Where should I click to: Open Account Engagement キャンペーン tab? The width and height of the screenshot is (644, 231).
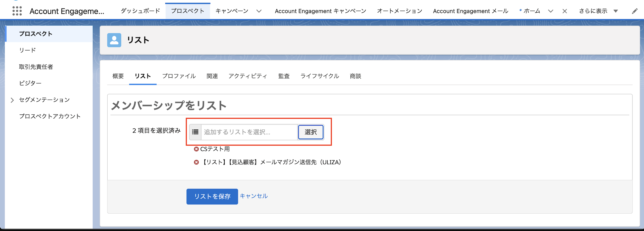tap(320, 11)
